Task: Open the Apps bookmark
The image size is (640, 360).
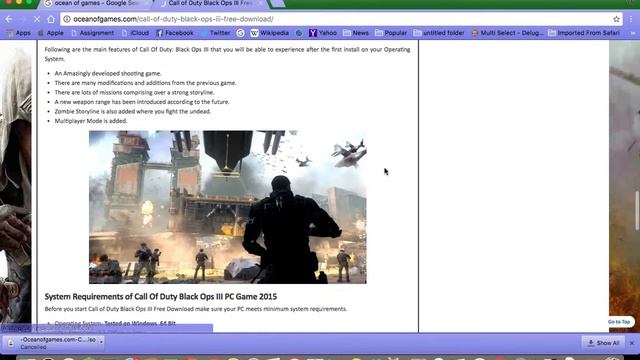Action: click(18, 33)
